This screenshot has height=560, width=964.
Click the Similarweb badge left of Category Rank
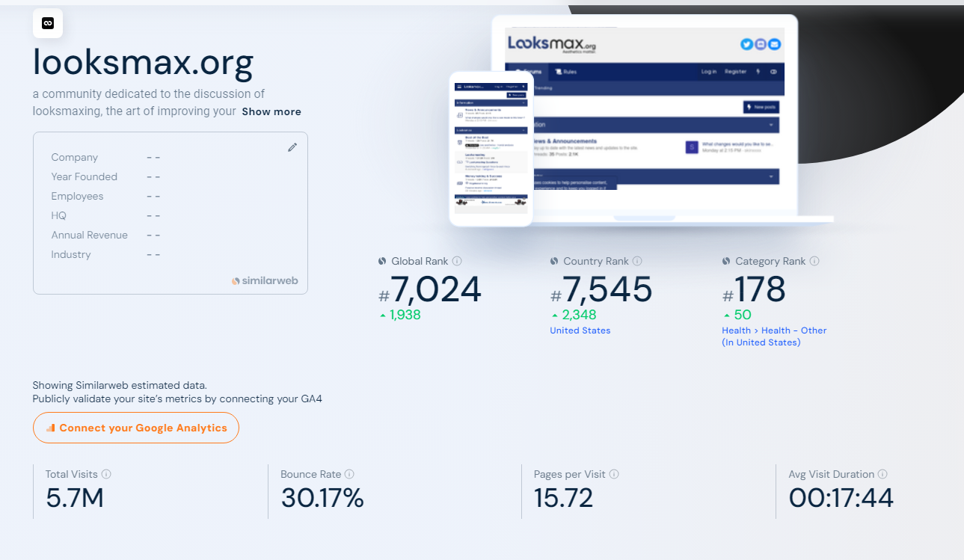click(726, 262)
